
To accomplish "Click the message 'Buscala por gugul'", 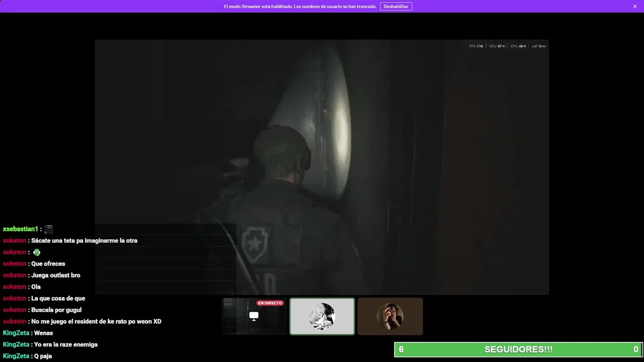I will pos(56,310).
